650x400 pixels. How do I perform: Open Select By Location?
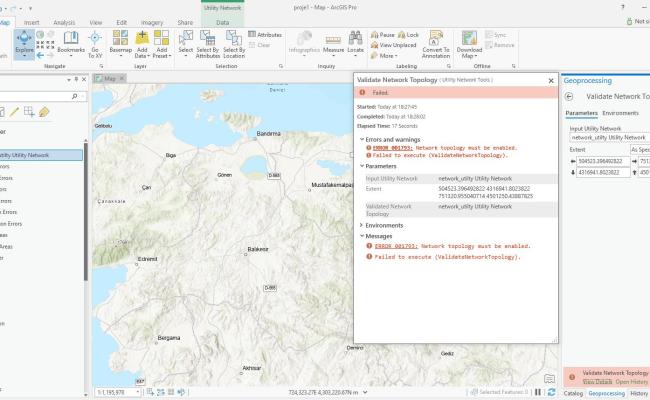click(x=234, y=44)
